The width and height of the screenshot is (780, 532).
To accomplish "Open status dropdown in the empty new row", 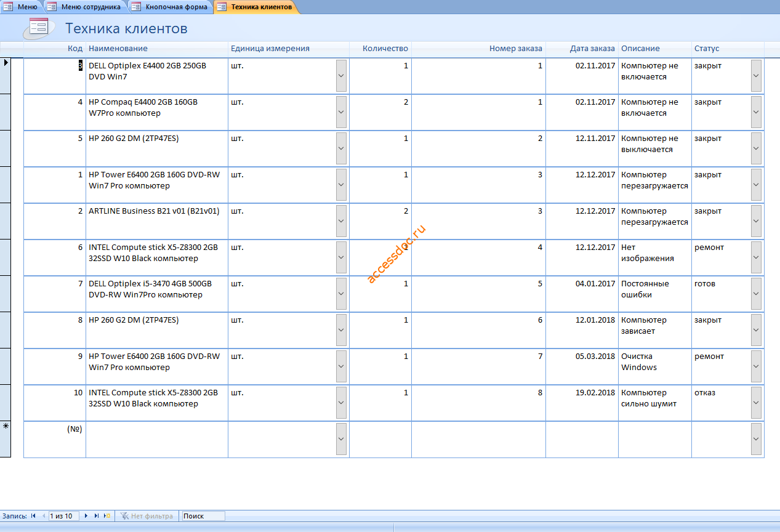I will tap(756, 439).
